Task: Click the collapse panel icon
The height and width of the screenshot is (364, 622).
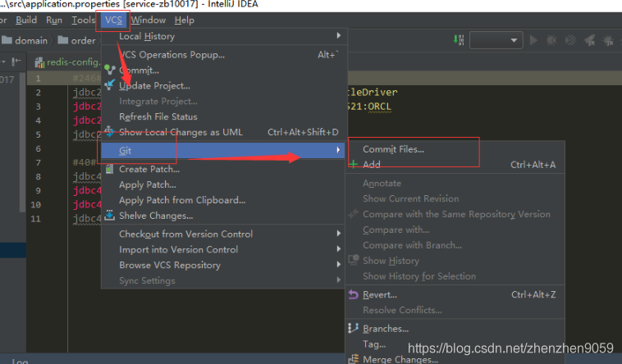Action: [x=16, y=61]
